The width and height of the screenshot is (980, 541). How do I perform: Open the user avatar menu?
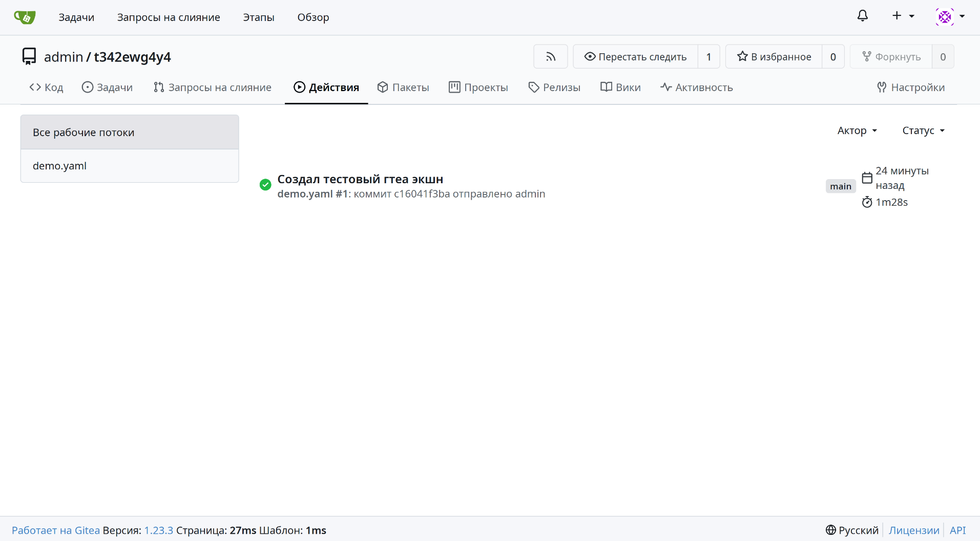coord(950,17)
